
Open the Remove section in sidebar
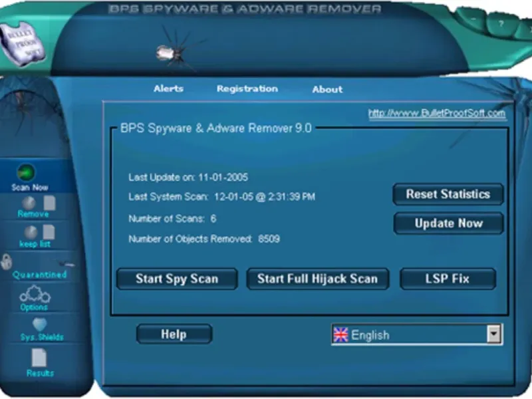tap(33, 214)
